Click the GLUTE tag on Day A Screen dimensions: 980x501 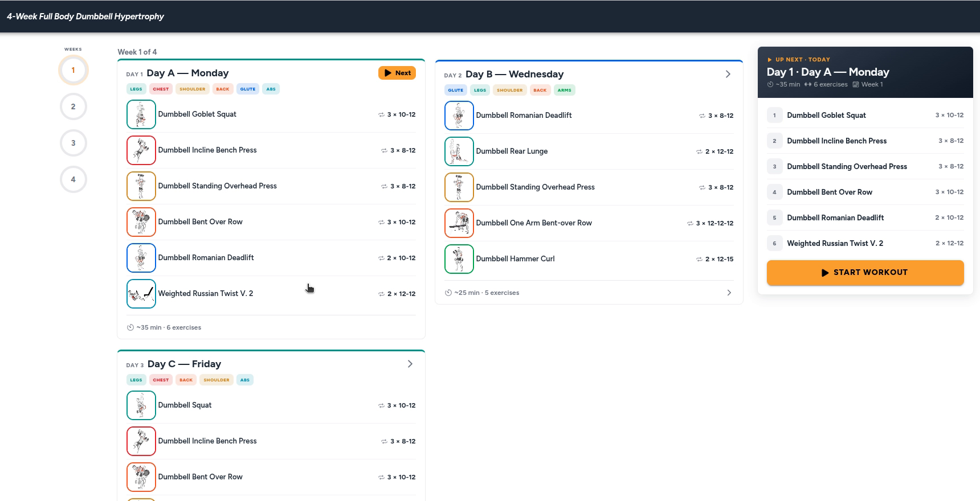(x=248, y=89)
